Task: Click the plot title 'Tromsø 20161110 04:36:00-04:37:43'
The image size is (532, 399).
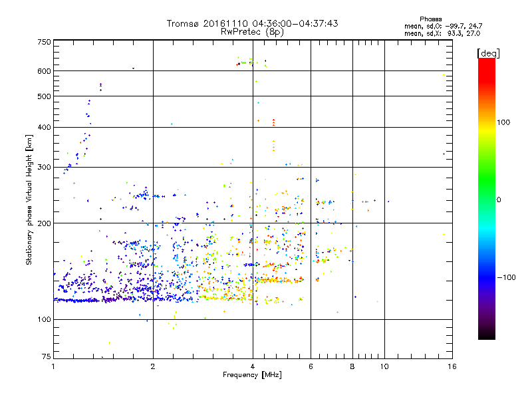Action: [252, 23]
